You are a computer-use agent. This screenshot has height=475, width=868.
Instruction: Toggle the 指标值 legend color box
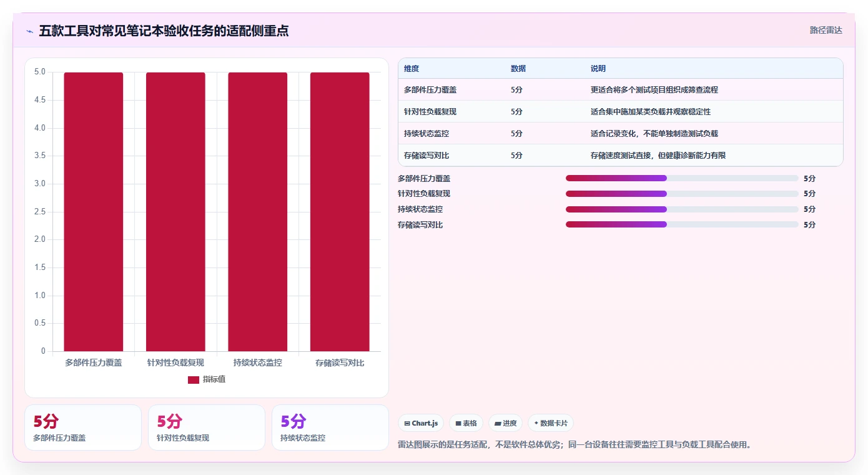(x=194, y=379)
